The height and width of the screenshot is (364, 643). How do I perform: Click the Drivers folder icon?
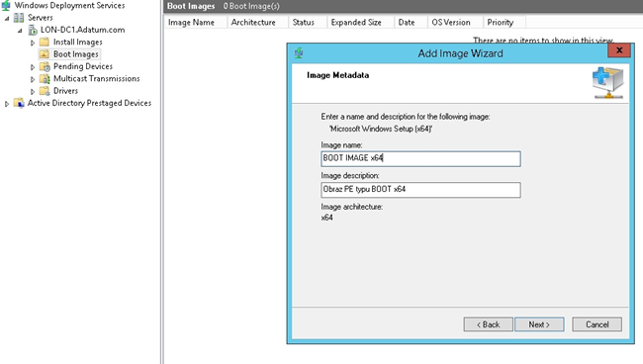pos(45,91)
